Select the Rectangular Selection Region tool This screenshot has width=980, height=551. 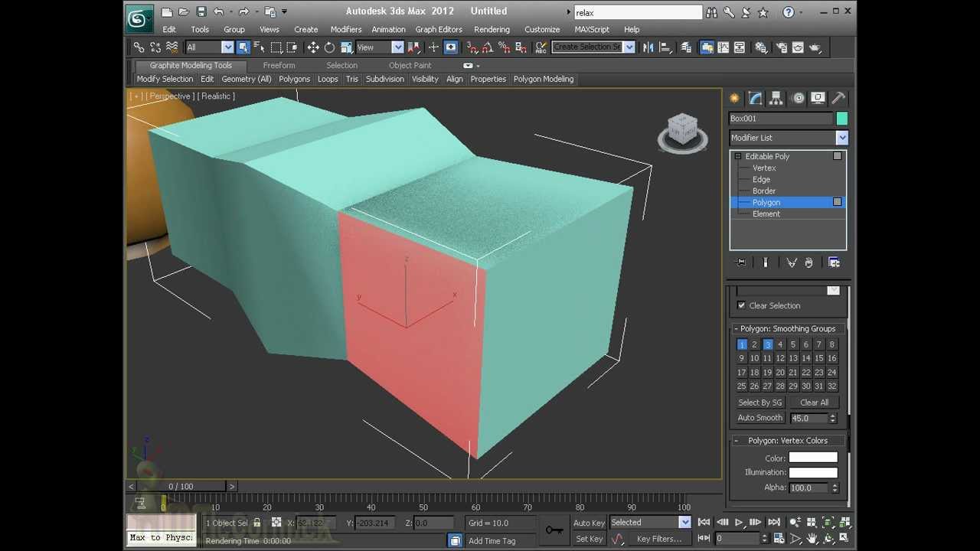pyautogui.click(x=276, y=47)
